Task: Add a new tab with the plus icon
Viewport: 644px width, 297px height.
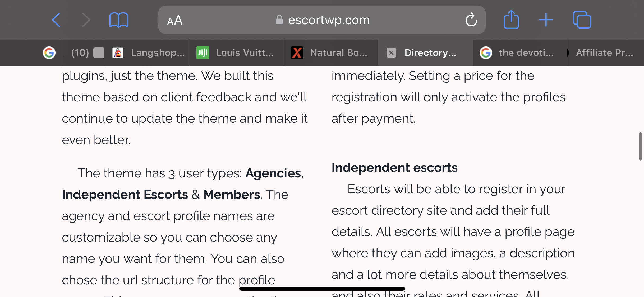Action: tap(546, 20)
